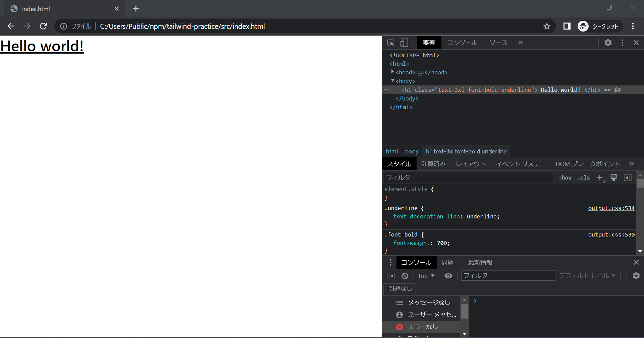Click the console filter input field
Screen dimensions: 644x338
tap(507, 276)
